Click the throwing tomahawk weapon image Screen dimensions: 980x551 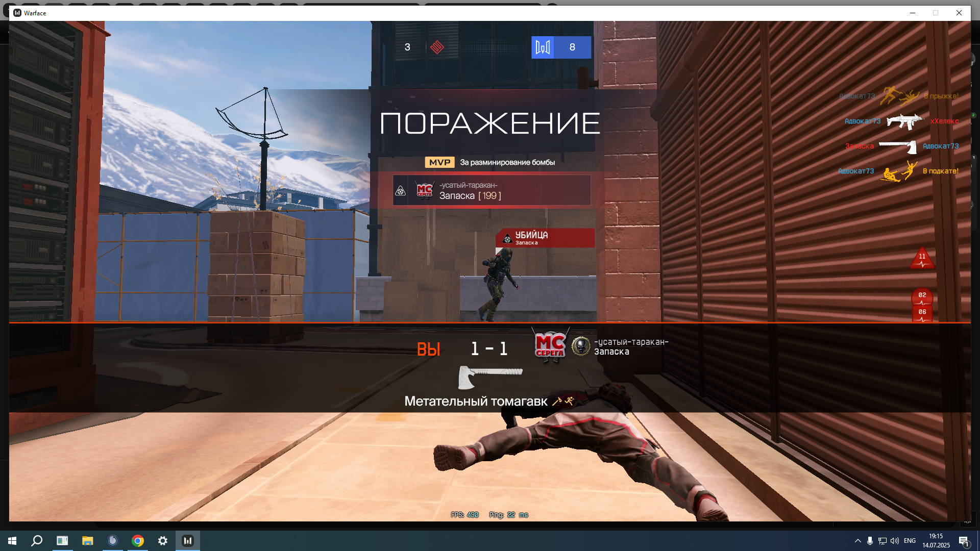pos(490,377)
